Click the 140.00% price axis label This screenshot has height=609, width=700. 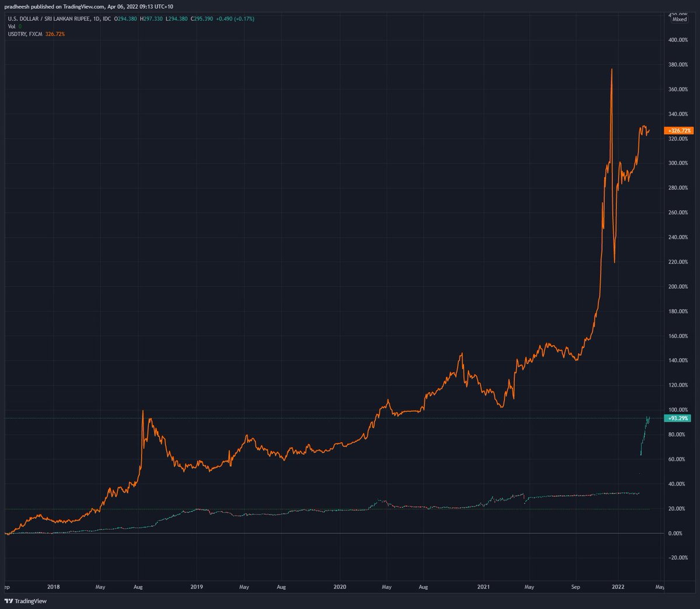click(x=678, y=360)
